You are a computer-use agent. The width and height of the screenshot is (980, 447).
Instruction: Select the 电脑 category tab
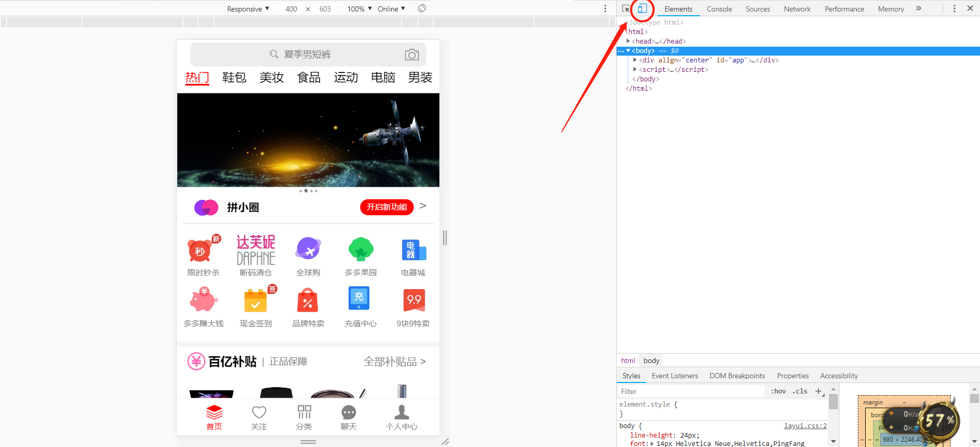point(383,77)
